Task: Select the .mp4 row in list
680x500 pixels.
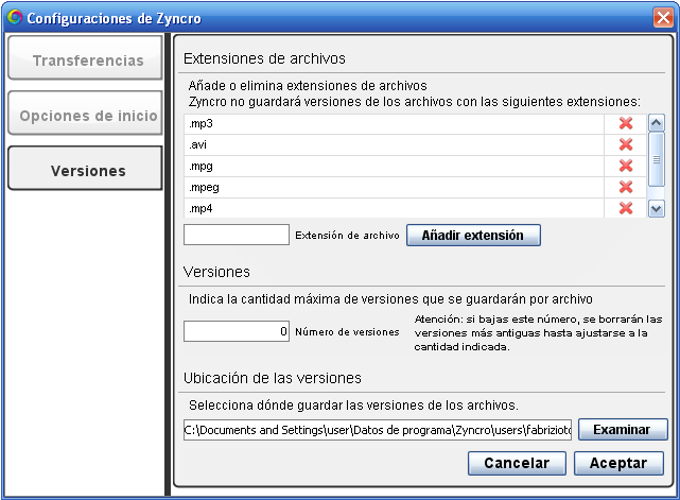Action: click(394, 209)
